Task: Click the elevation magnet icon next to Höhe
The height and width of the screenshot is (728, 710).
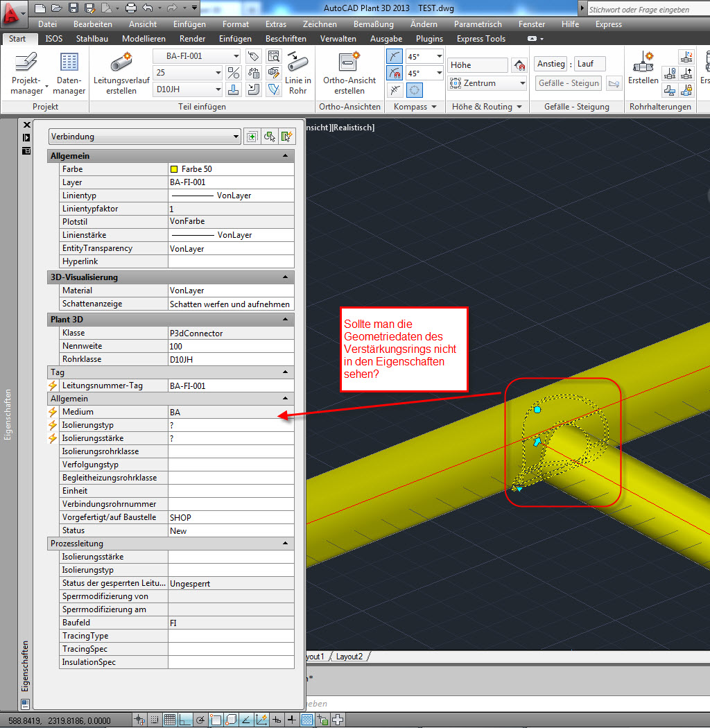Action: click(519, 65)
